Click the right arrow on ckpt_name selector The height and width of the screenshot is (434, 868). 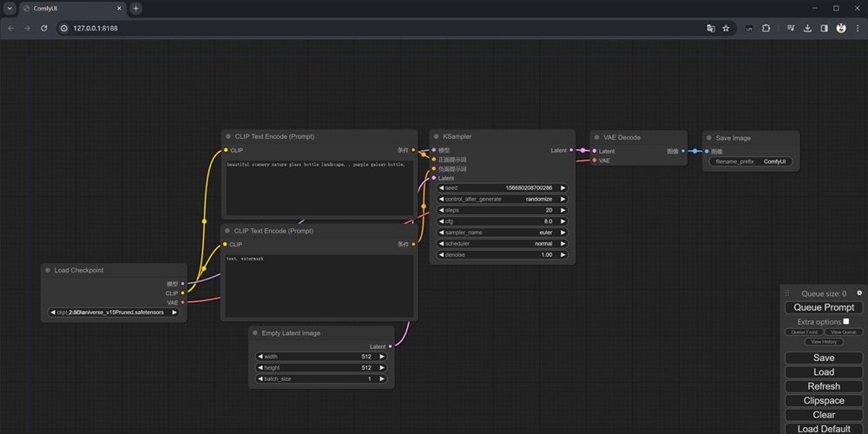(x=174, y=312)
